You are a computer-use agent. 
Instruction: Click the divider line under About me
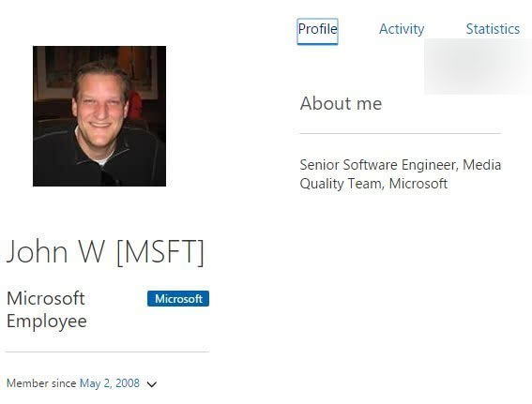click(401, 133)
